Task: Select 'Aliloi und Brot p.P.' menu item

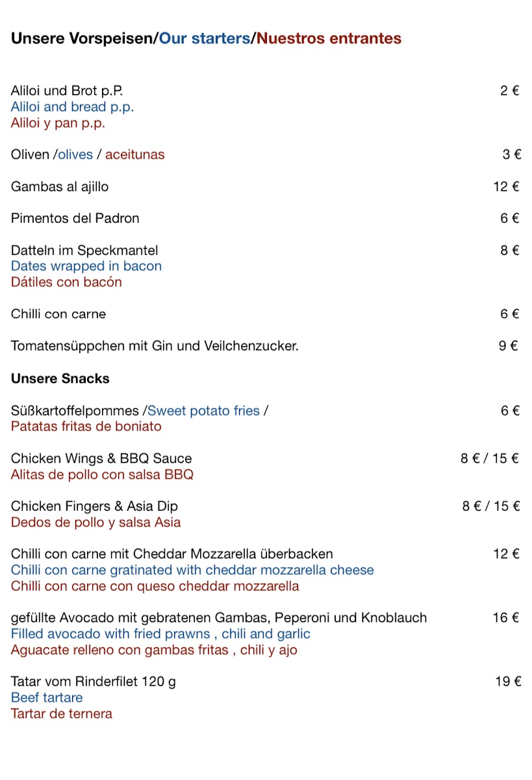Action: tap(66, 91)
